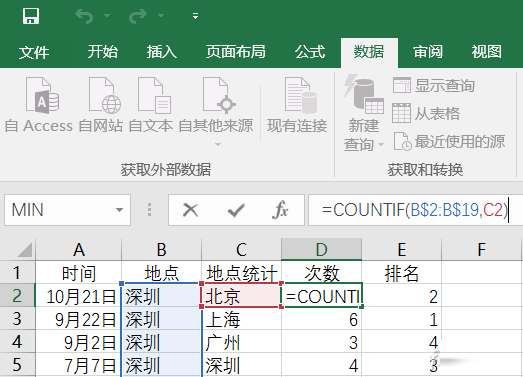Image resolution: width=523 pixels, height=377 pixels.
Task: Switch to the 插入 ribbon tab
Action: coord(162,52)
